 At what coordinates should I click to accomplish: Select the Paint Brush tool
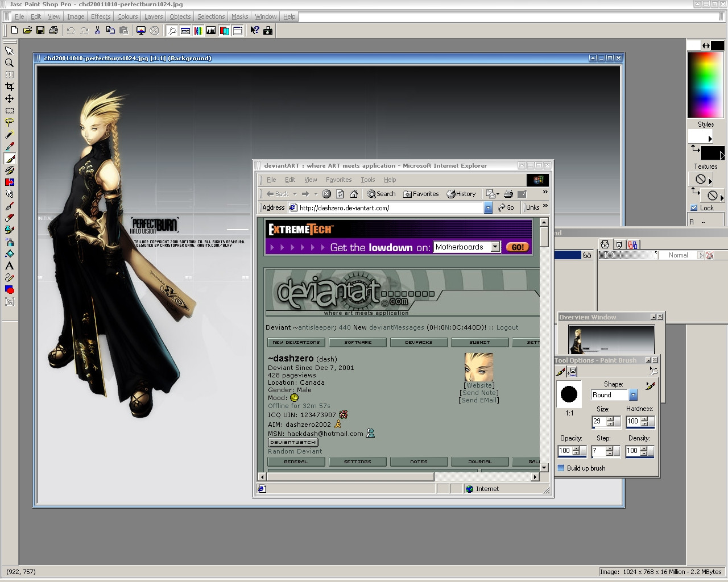(10, 159)
